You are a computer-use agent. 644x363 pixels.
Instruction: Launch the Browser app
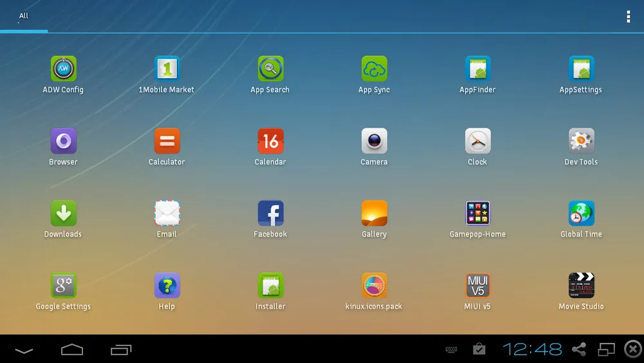[x=63, y=141]
